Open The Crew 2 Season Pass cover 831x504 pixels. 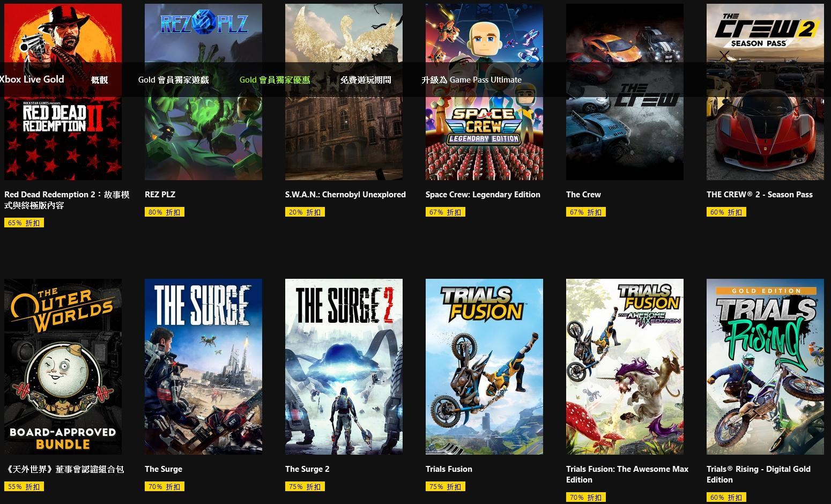point(765,92)
